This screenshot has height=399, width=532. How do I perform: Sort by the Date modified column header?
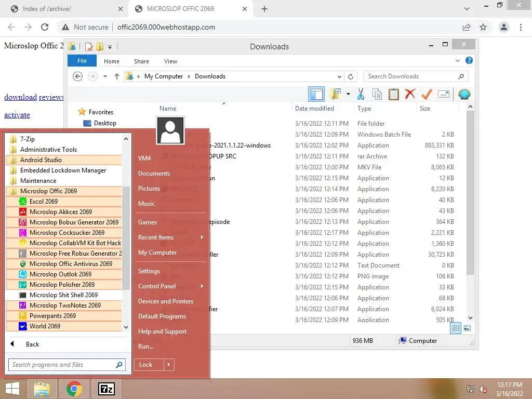click(314, 109)
